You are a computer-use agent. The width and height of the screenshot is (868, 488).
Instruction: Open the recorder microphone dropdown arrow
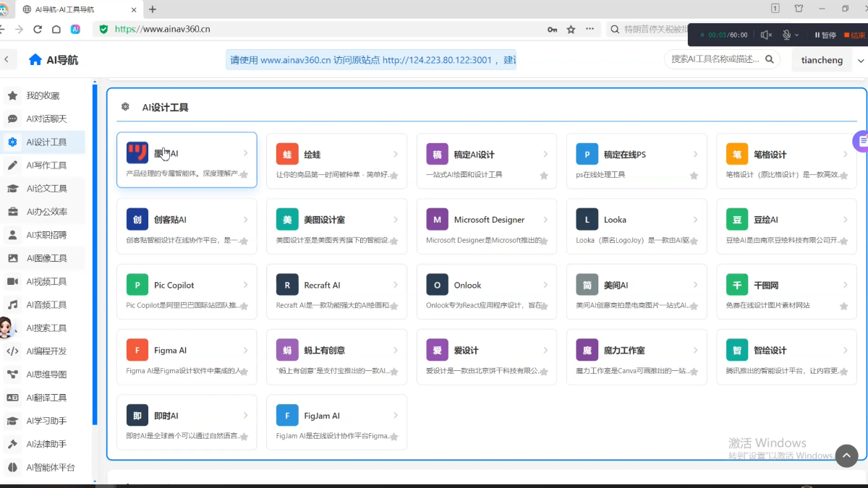[x=797, y=35]
